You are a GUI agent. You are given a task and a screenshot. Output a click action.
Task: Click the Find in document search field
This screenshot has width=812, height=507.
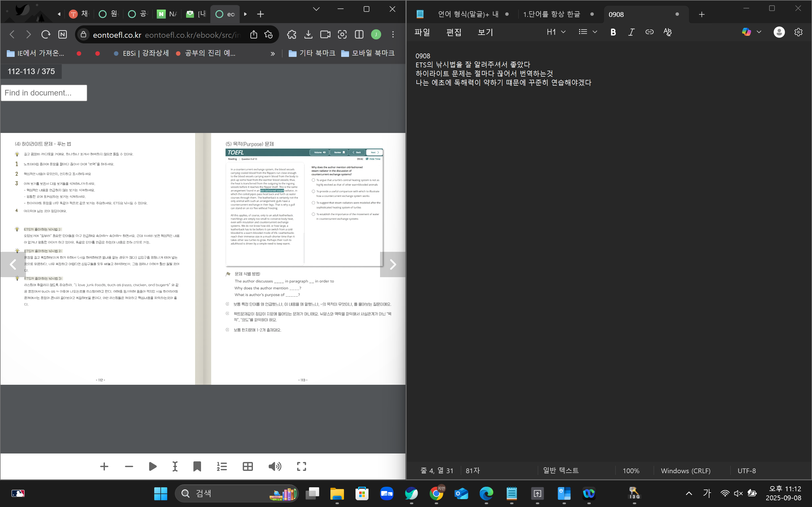point(44,93)
